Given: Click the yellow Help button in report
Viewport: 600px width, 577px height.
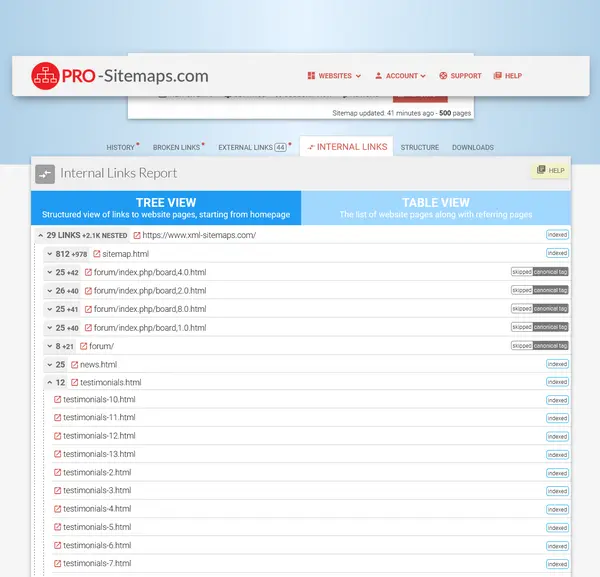Looking at the screenshot, I should (550, 171).
